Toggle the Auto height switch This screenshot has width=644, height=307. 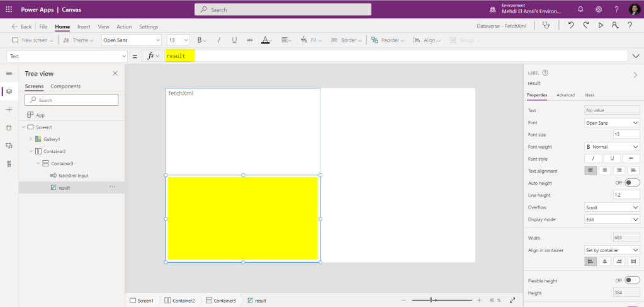point(631,183)
